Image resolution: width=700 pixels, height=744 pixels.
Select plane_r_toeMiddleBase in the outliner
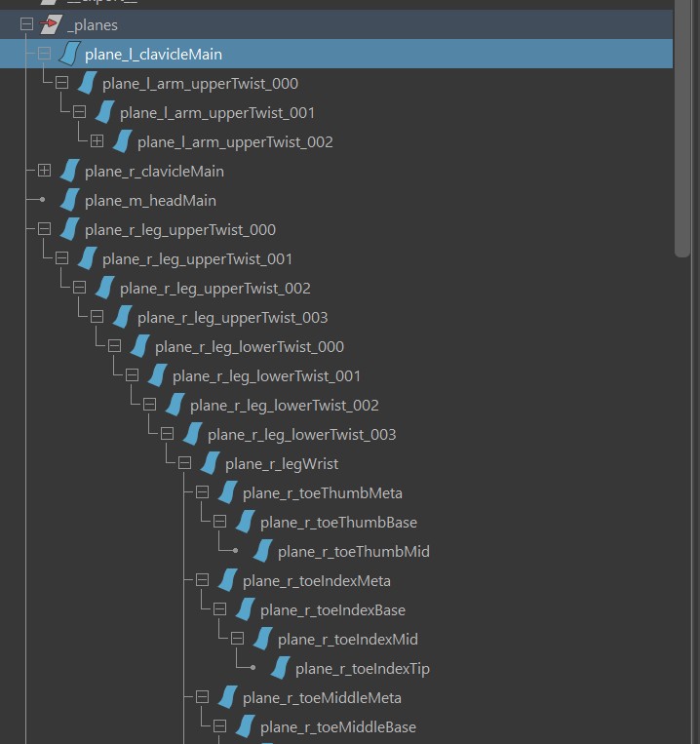(337, 726)
